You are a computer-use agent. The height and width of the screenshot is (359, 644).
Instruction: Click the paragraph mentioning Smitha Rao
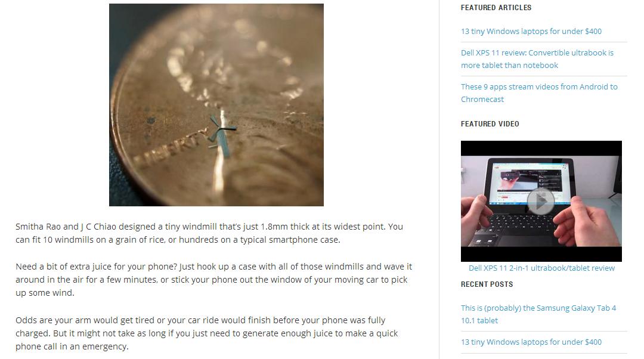pos(209,233)
